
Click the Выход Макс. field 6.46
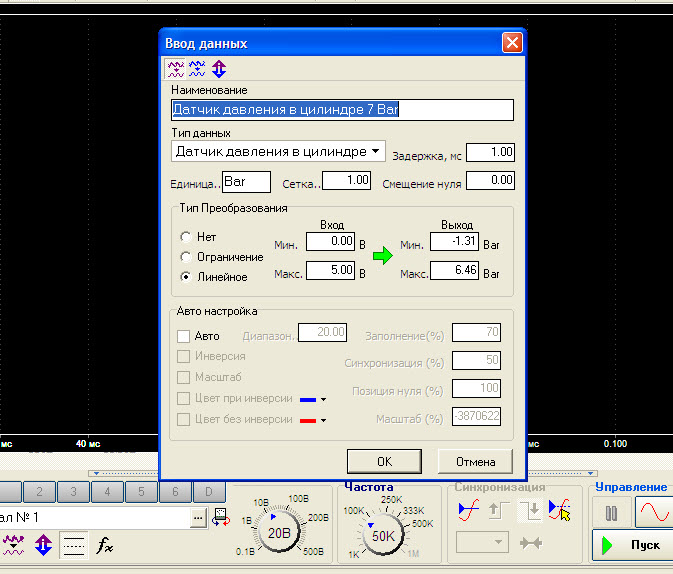coord(454,270)
